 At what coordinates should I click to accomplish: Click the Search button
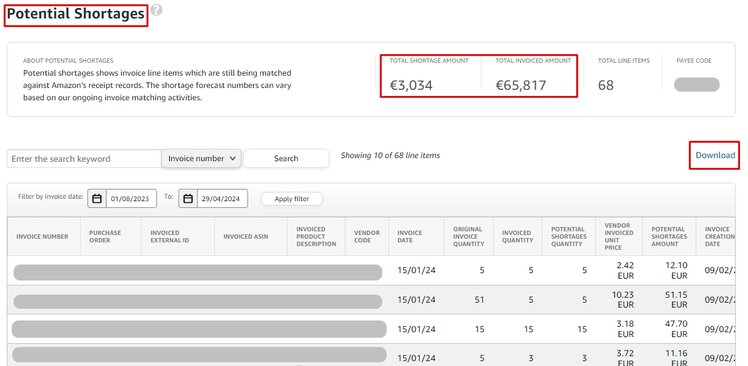tap(286, 158)
